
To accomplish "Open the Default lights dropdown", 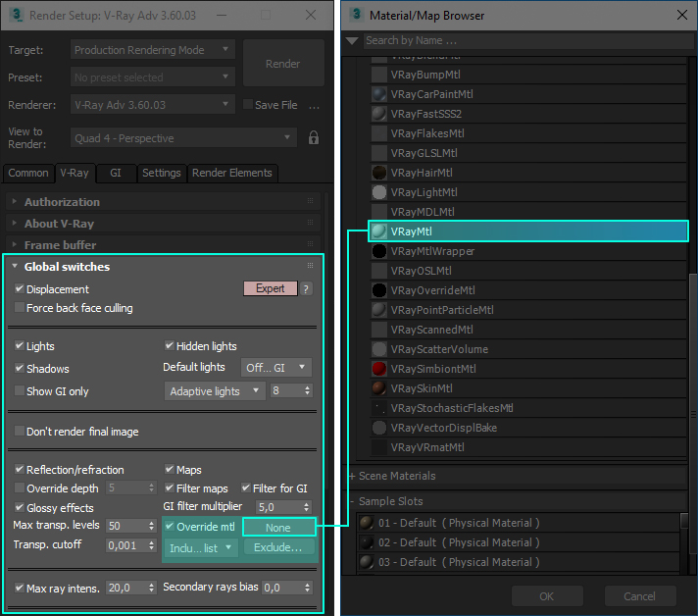I will [276, 368].
